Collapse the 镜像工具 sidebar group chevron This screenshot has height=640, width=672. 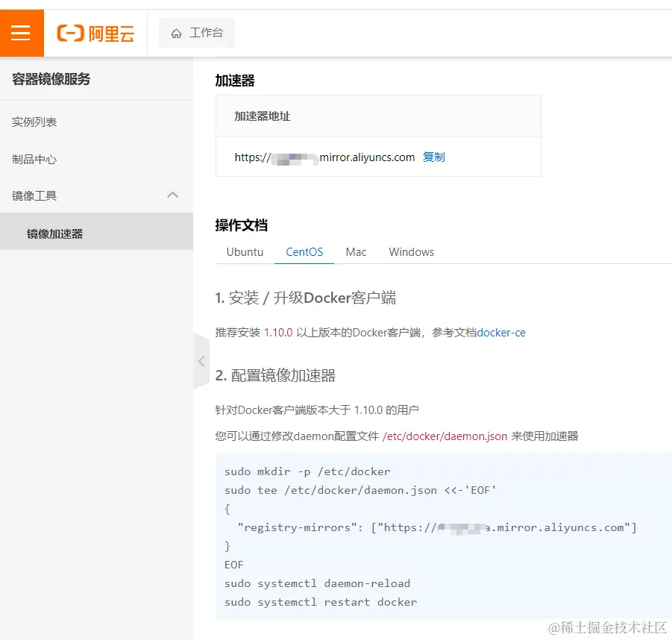point(173,195)
